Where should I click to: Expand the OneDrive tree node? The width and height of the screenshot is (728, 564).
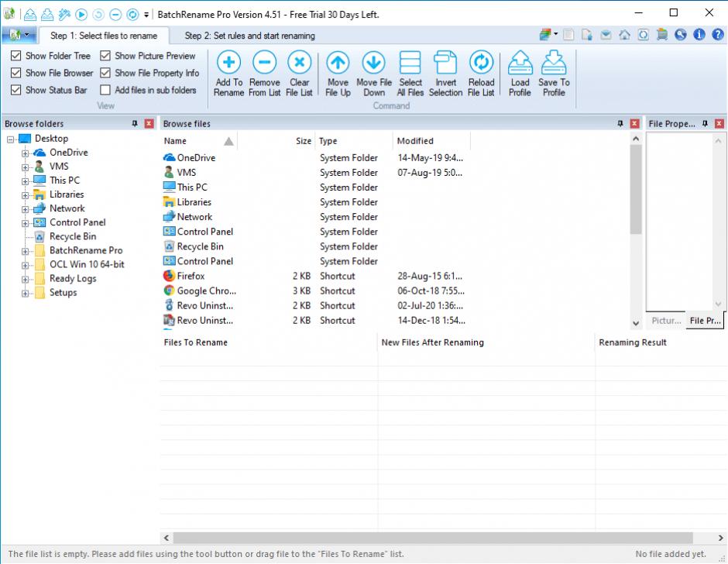[25, 153]
